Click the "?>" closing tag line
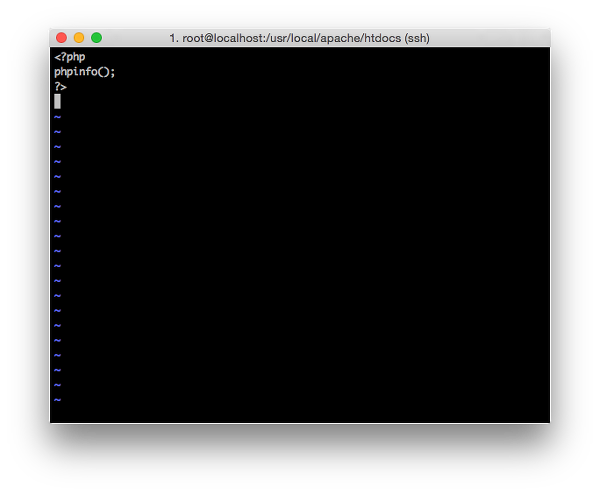Image resolution: width=600 pixels, height=494 pixels. click(60, 87)
